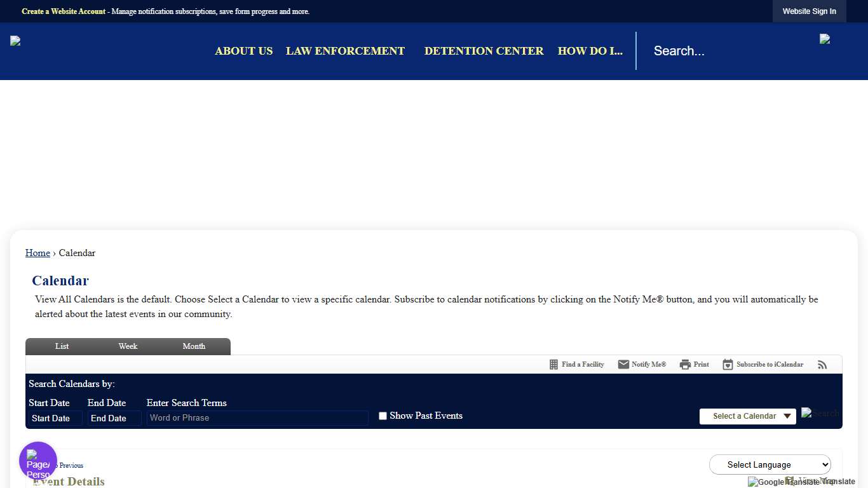868x488 pixels.
Task: Click the Notify Me envelope icon
Action: click(x=623, y=365)
